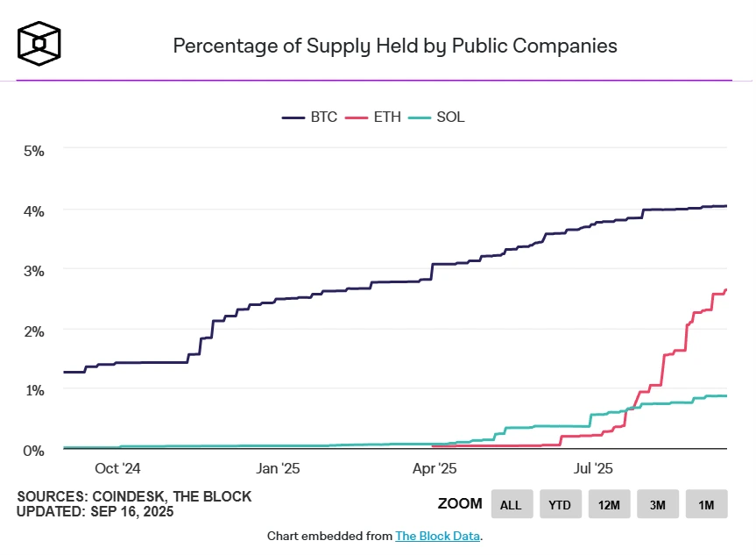
Task: Click the Jan '25 axis label
Action: pos(278,468)
